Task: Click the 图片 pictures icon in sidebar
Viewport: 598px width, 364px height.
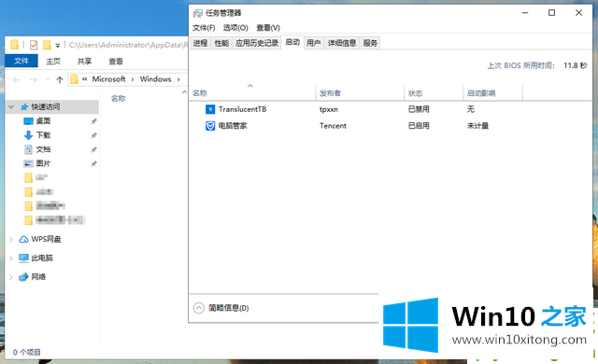Action: pyautogui.click(x=28, y=163)
